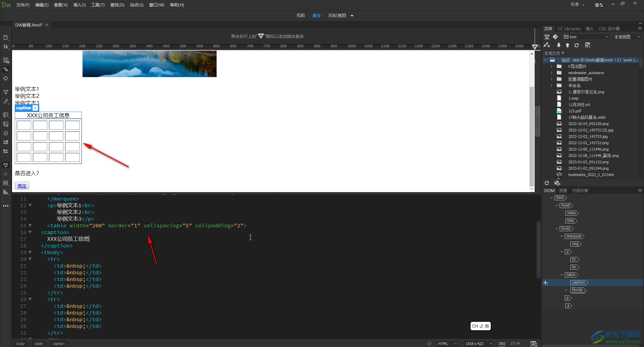Screen dimensions: 644x347
Task: Expand the lr导出图片 folder
Action: (551, 66)
